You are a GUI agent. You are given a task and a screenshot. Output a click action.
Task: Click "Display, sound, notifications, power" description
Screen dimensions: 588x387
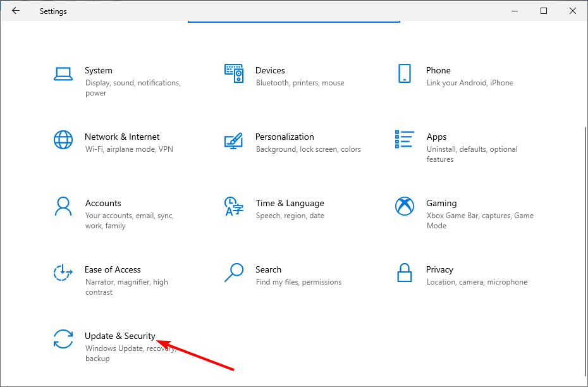pyautogui.click(x=133, y=88)
